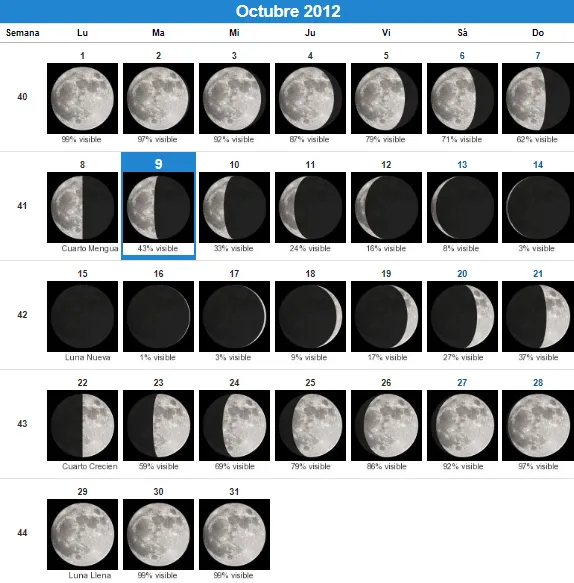Image resolution: width=574 pixels, height=583 pixels.
Task: Click the blue date number 21
Action: (538, 274)
